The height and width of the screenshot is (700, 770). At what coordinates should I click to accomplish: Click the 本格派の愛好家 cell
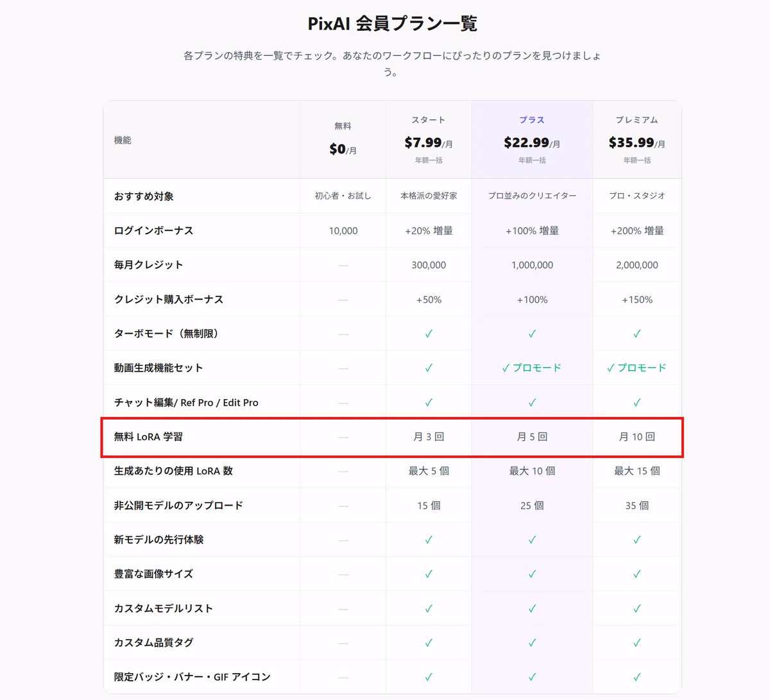(429, 196)
